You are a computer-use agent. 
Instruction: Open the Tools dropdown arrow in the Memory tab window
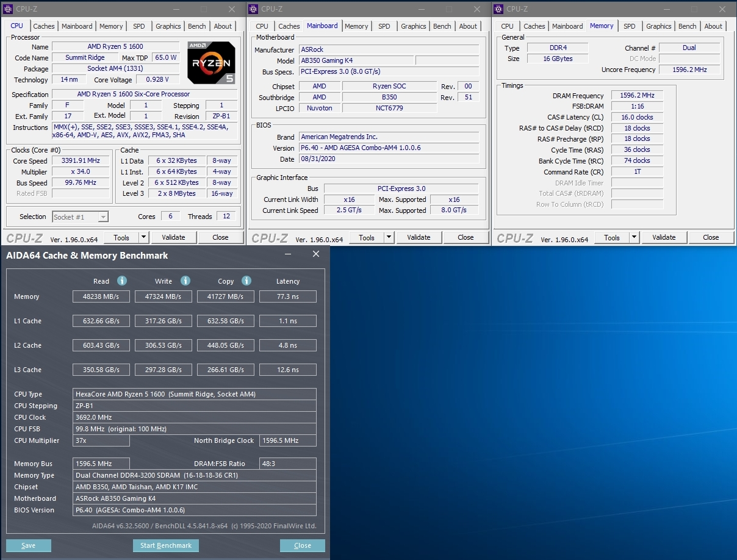(634, 237)
